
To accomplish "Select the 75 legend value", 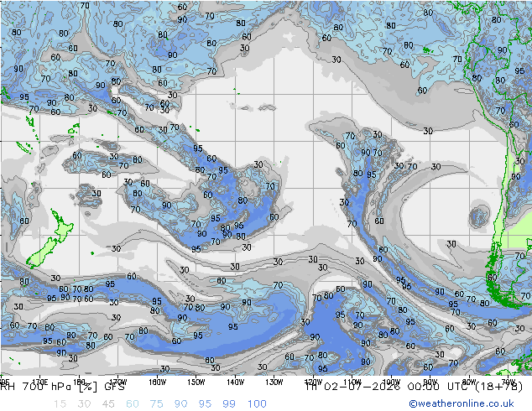I will [x=157, y=404].
